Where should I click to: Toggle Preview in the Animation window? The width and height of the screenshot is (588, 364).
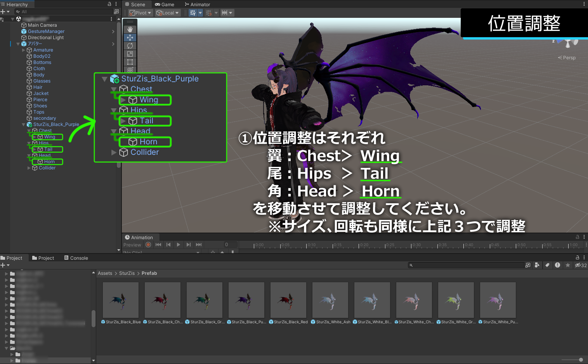pyautogui.click(x=132, y=245)
